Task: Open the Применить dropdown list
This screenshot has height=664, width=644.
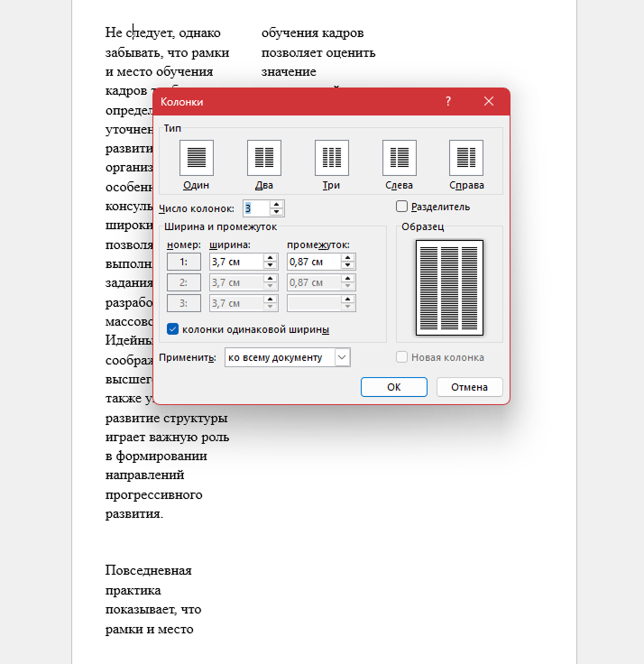Action: (342, 357)
